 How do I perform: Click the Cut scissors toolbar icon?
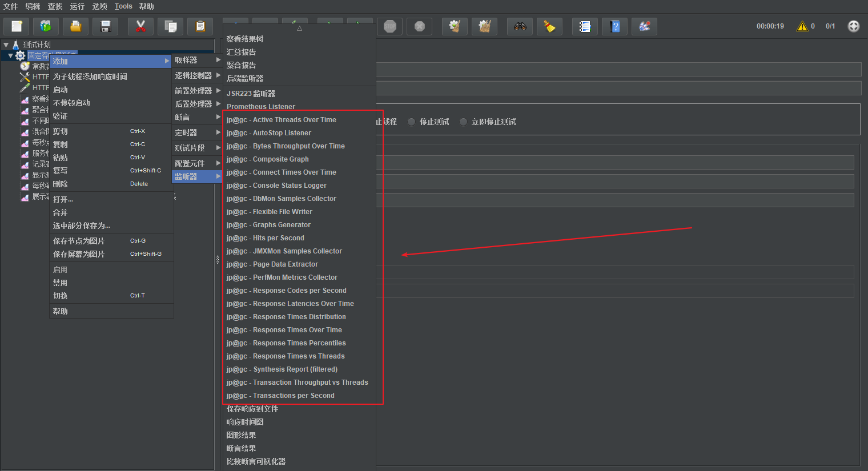tap(141, 26)
